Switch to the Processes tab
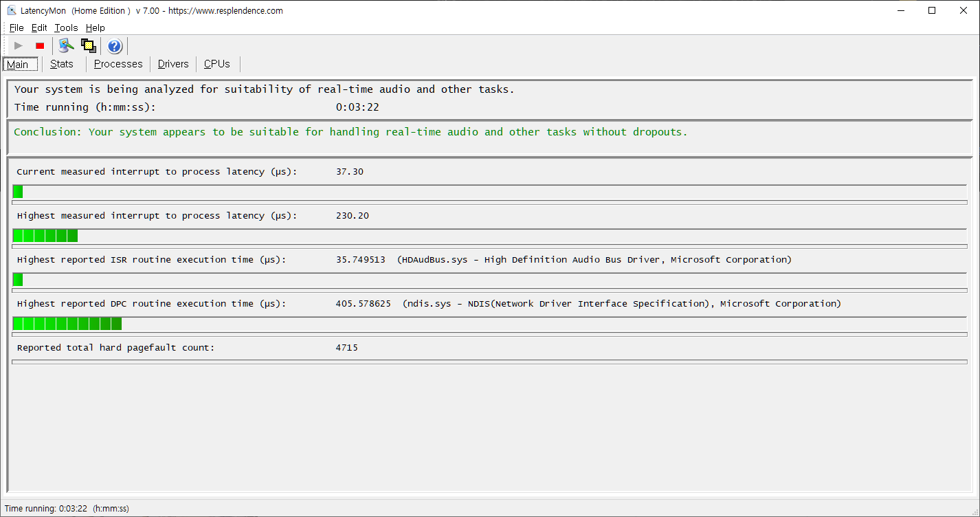980x517 pixels. pos(118,64)
